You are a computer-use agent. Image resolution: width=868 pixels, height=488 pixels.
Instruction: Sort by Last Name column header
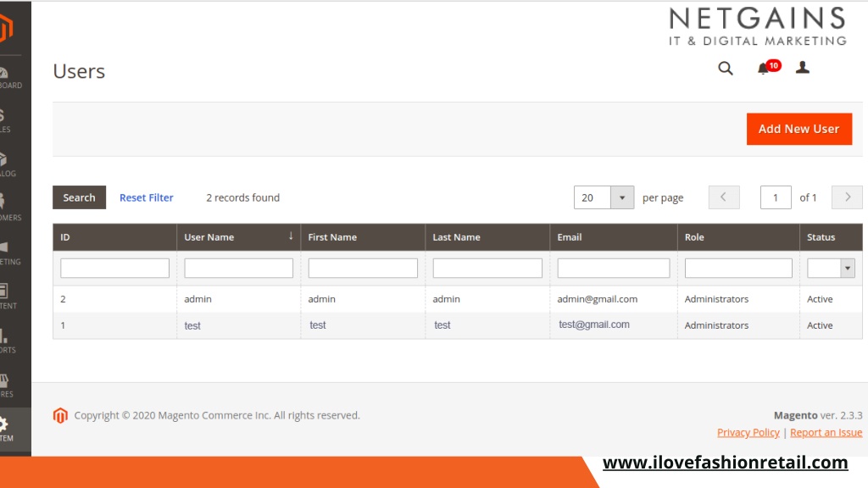(x=487, y=237)
